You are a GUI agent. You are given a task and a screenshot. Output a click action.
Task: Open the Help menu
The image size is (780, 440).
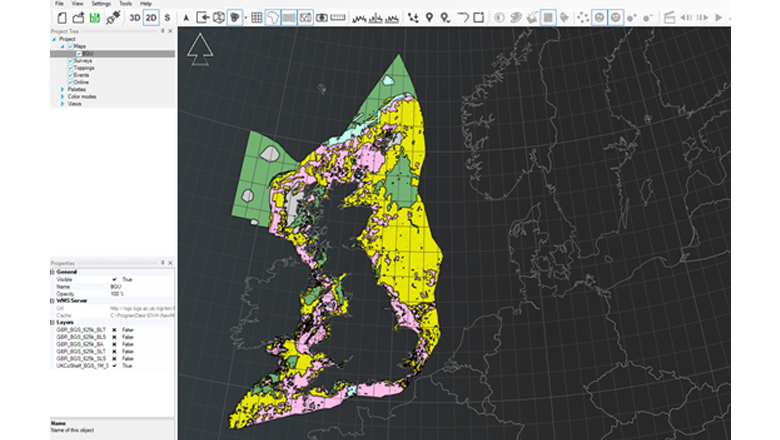146,3
